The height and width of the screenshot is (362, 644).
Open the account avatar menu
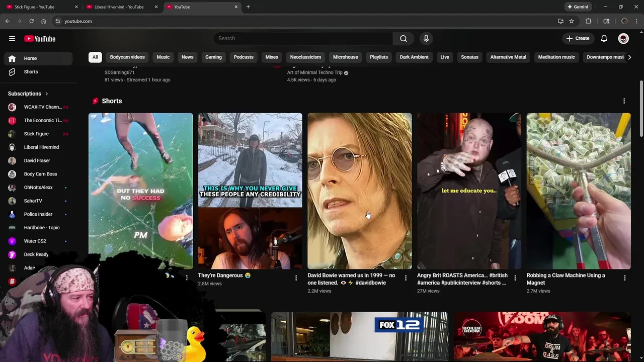(x=623, y=39)
